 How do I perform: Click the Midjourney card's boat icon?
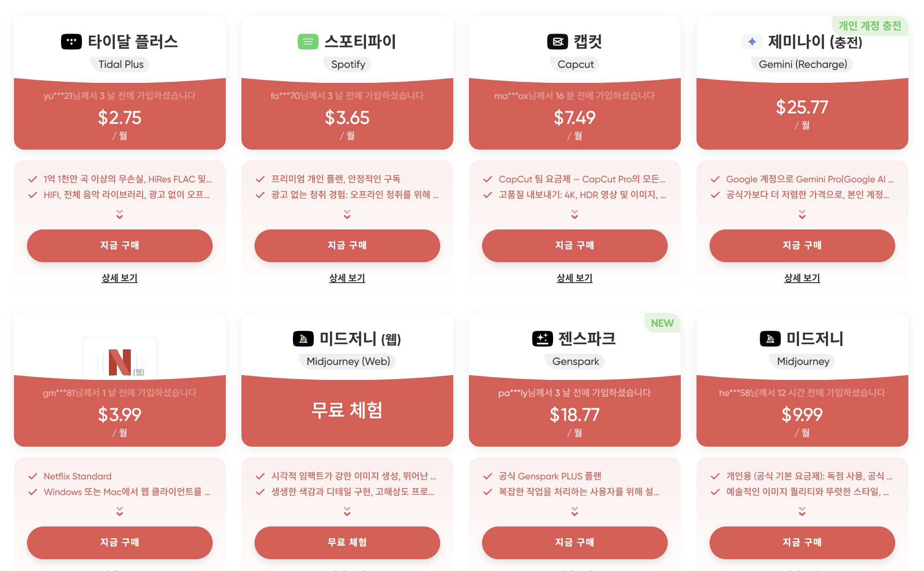tap(771, 339)
